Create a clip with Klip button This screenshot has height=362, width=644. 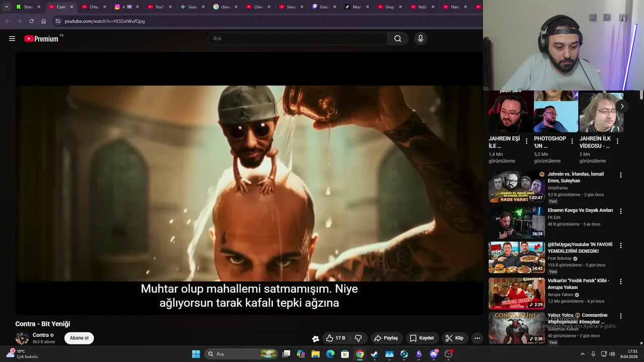coord(454,338)
